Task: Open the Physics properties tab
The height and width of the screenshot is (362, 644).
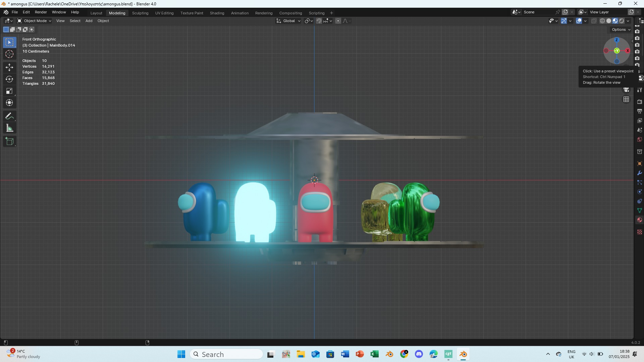Action: click(x=640, y=192)
